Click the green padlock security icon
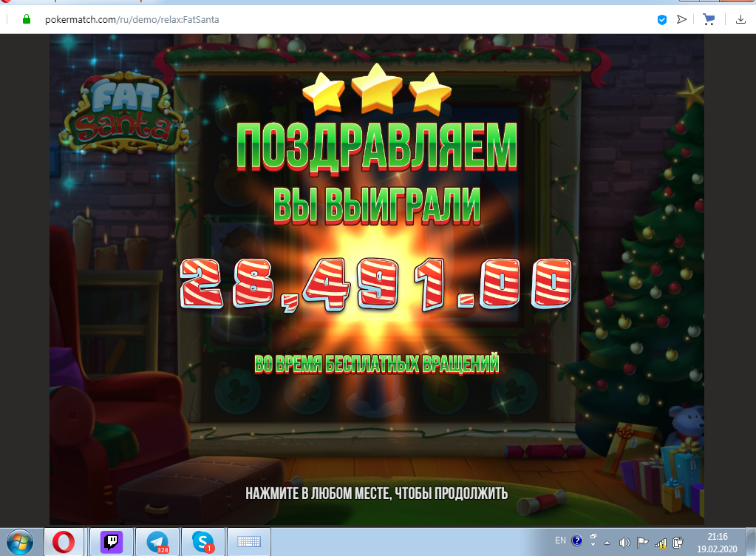The height and width of the screenshot is (556, 756). [27, 19]
